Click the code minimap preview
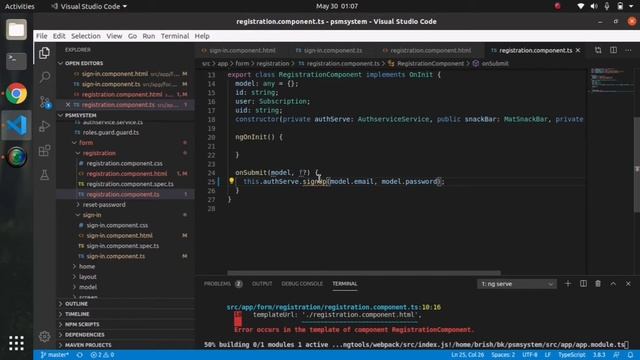The width and height of the screenshot is (640, 360). 611,80
